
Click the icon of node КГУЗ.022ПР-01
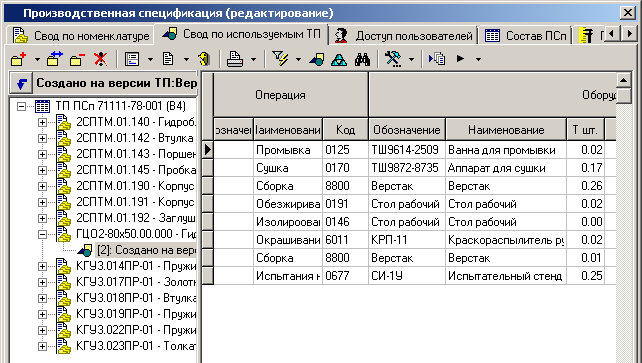pos(63,330)
